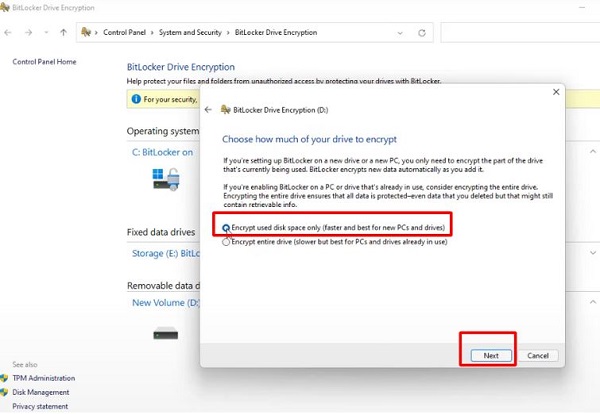Click the BitLocker key icon in dialog header
600x414 pixels.
[x=225, y=110]
